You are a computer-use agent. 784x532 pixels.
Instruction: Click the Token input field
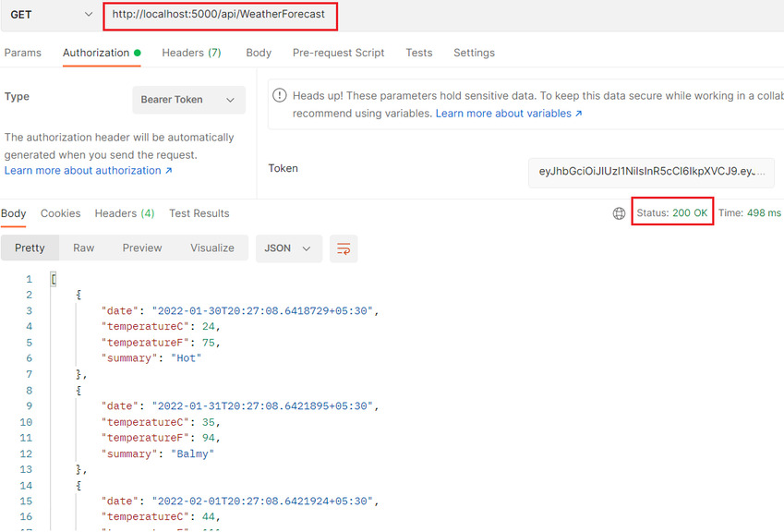point(651,172)
